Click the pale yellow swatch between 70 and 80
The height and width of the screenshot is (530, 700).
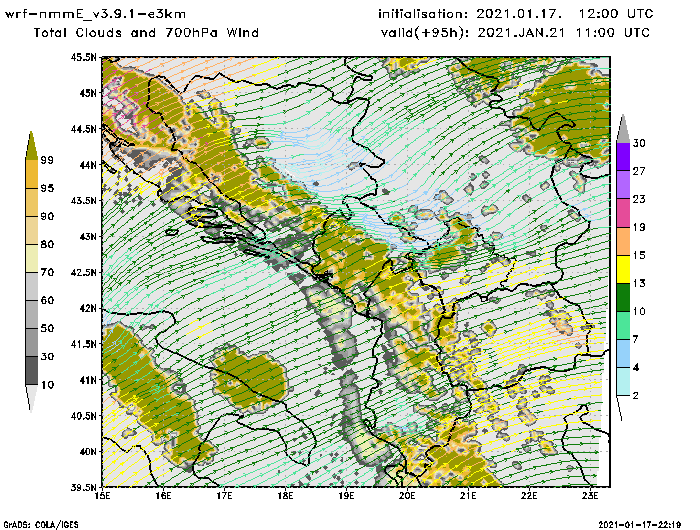(x=32, y=259)
